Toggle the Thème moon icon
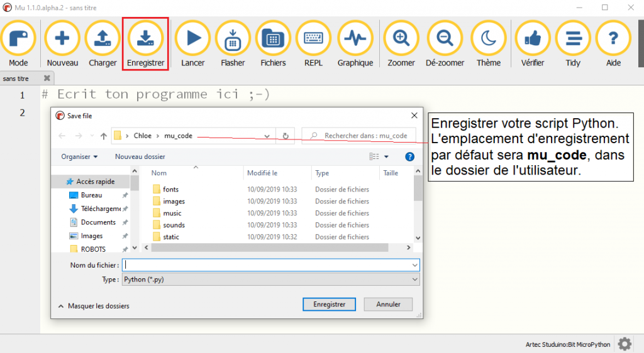 [488, 39]
